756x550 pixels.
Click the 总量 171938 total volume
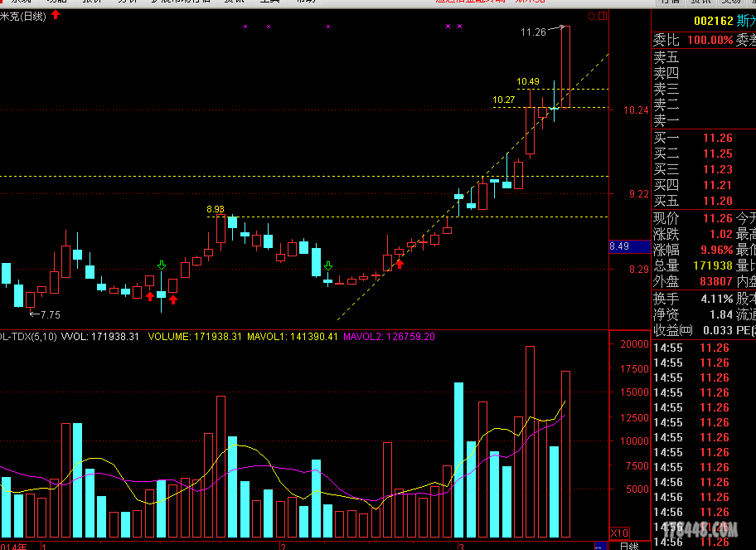click(x=713, y=265)
